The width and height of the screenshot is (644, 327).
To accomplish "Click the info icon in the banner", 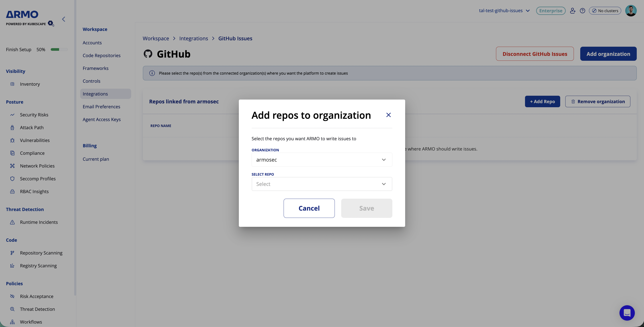I will click(152, 73).
